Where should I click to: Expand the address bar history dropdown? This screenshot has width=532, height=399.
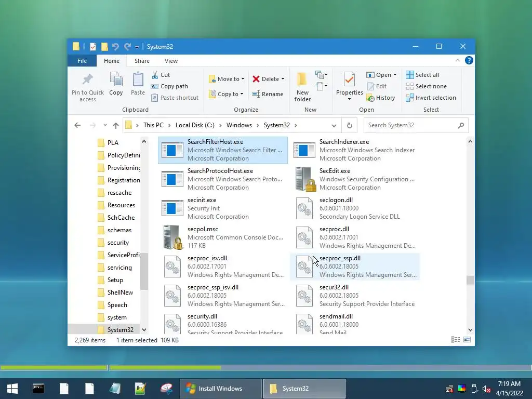(334, 126)
